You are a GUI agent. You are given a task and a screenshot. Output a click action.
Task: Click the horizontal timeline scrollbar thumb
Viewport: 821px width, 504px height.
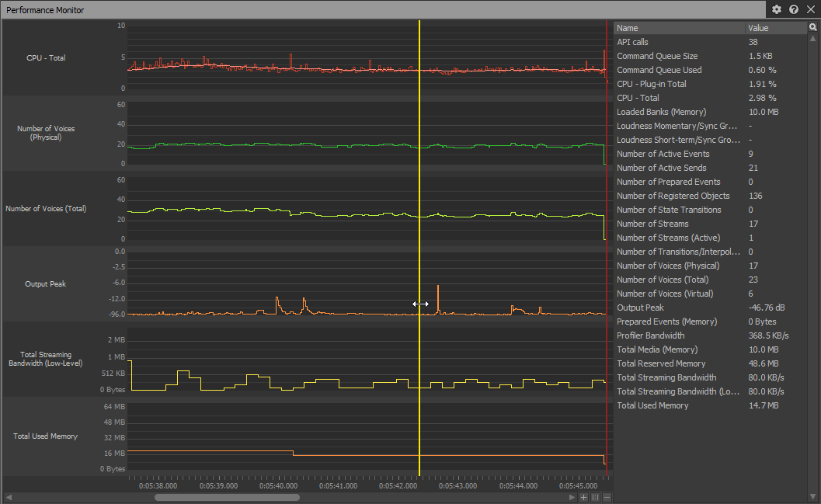click(x=205, y=497)
